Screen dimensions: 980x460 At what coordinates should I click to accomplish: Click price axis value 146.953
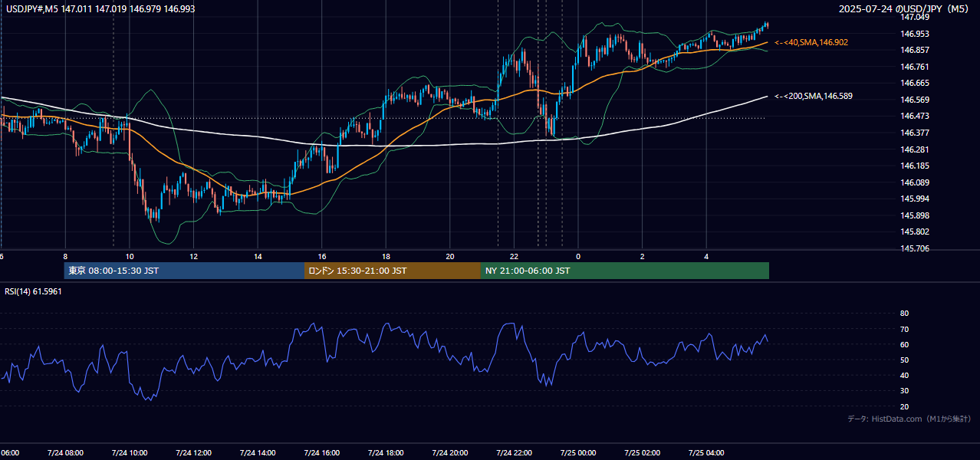point(915,34)
